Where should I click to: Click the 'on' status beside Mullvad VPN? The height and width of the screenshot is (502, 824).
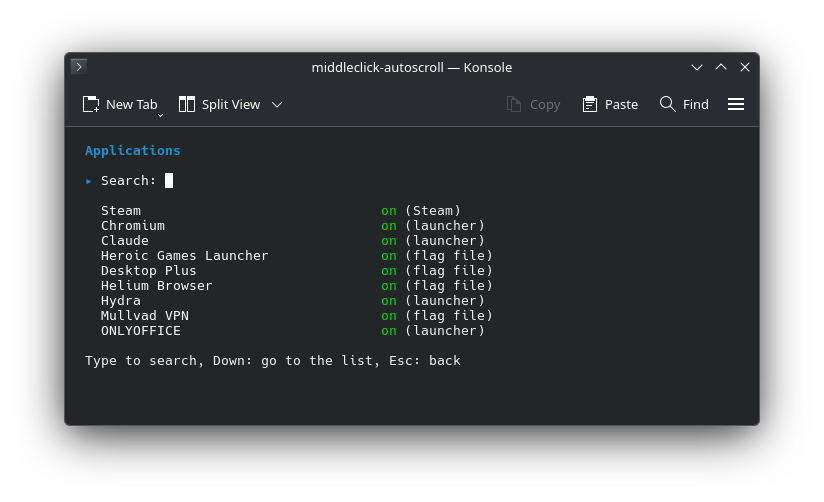click(389, 316)
